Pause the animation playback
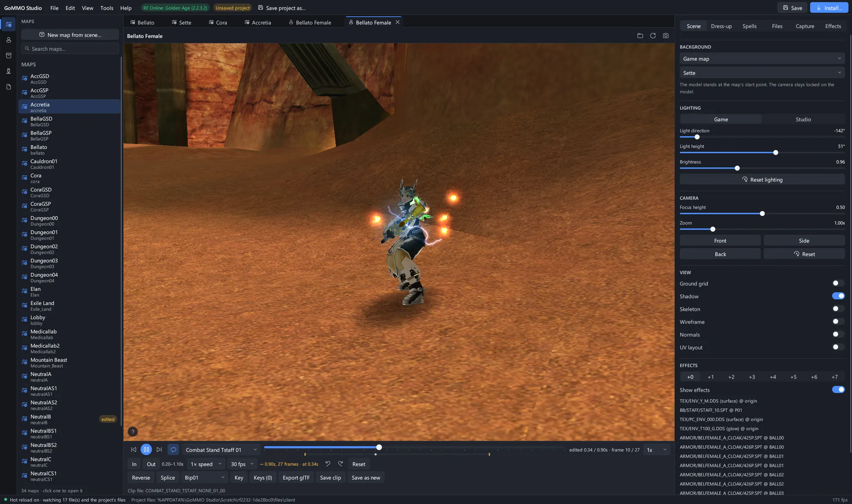The width and height of the screenshot is (852, 504). coord(146,450)
